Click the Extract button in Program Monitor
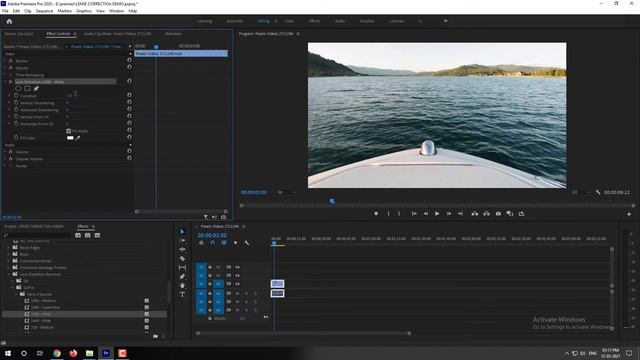The width and height of the screenshot is (640, 360). [487, 213]
